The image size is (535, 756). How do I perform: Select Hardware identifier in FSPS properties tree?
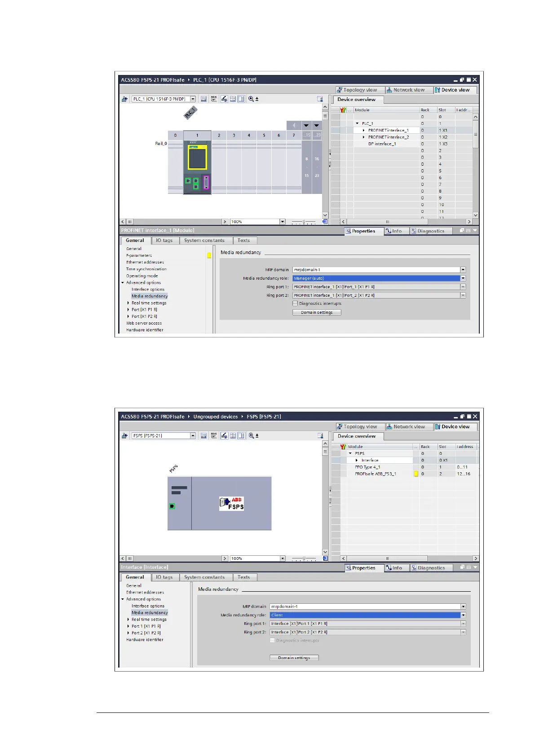coord(145,640)
